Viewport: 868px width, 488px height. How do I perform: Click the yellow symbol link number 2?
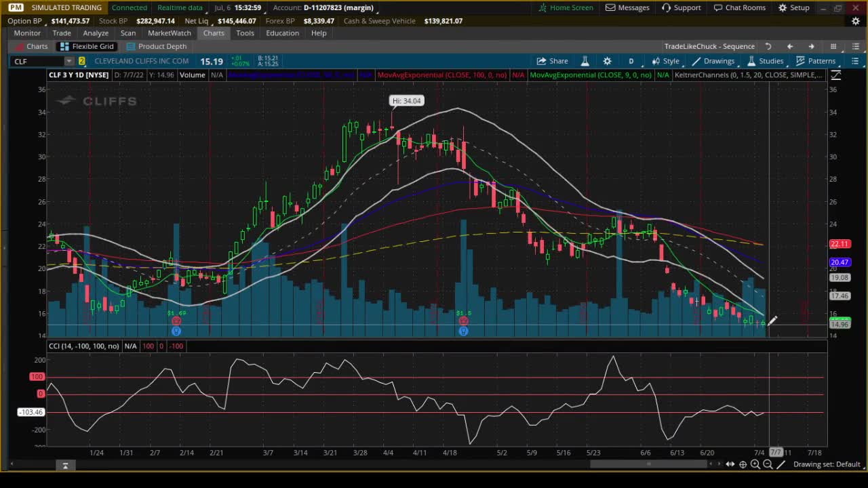coord(81,61)
